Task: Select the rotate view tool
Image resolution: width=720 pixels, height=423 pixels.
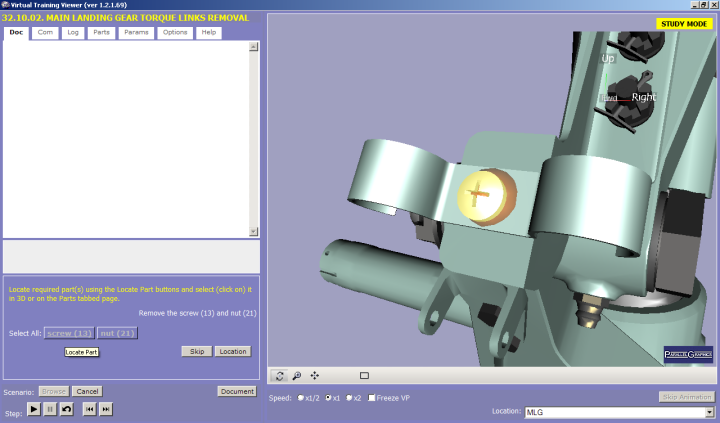Action: tap(280, 376)
